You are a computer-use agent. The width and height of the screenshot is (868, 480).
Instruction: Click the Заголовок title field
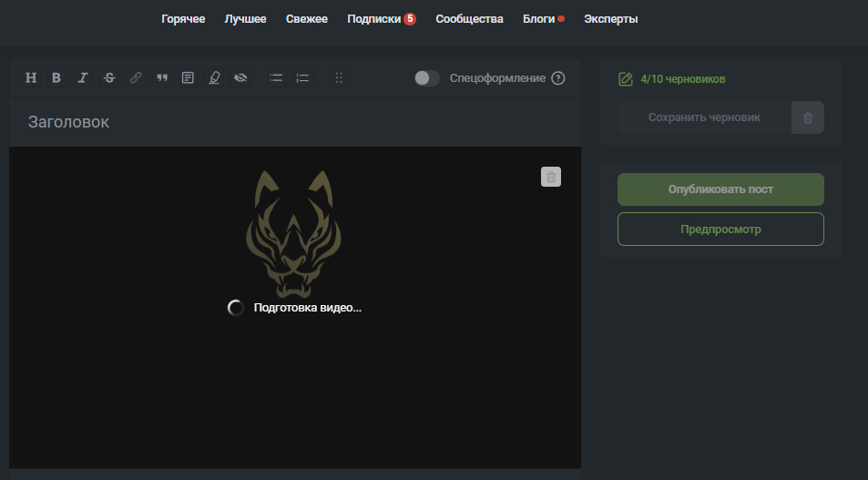pyautogui.click(x=295, y=122)
